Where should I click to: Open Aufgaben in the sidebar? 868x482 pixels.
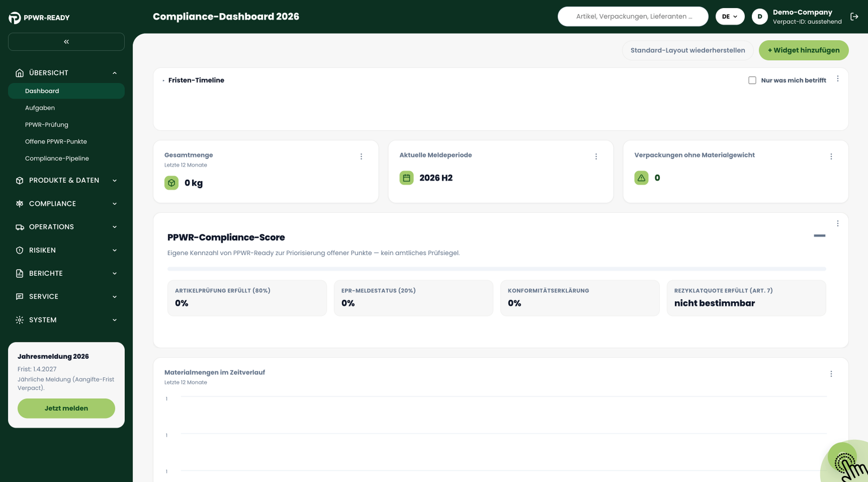pyautogui.click(x=66, y=107)
